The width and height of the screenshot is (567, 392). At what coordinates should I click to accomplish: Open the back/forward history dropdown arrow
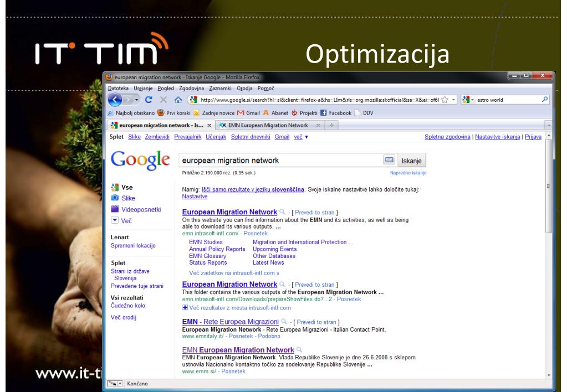coord(136,100)
